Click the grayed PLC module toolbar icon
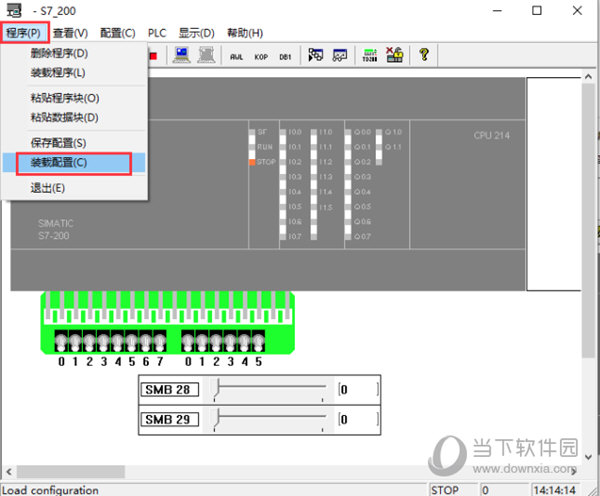Viewport: 600px width, 496px height. coord(207,55)
